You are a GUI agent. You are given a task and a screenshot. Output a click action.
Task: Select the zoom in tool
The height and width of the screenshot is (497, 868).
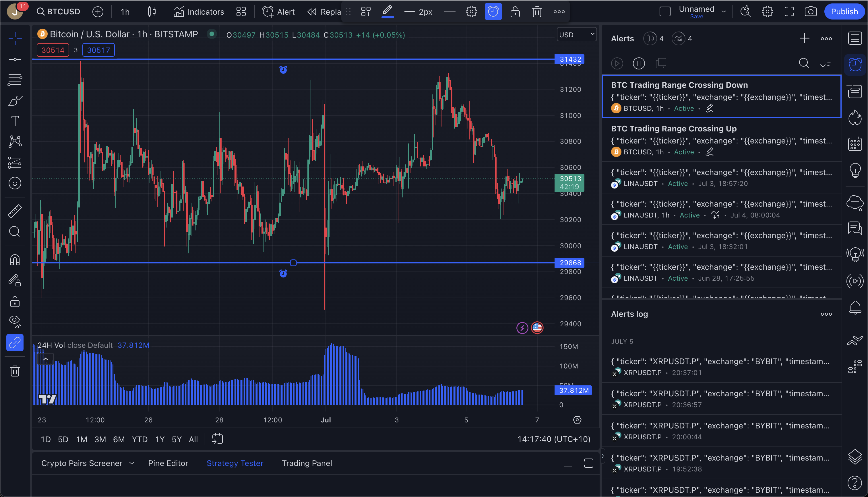[x=15, y=232]
